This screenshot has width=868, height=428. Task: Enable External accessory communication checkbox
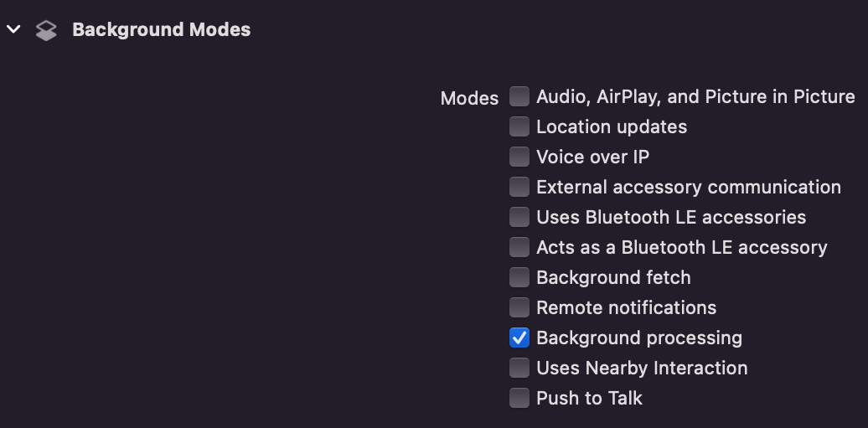520,187
